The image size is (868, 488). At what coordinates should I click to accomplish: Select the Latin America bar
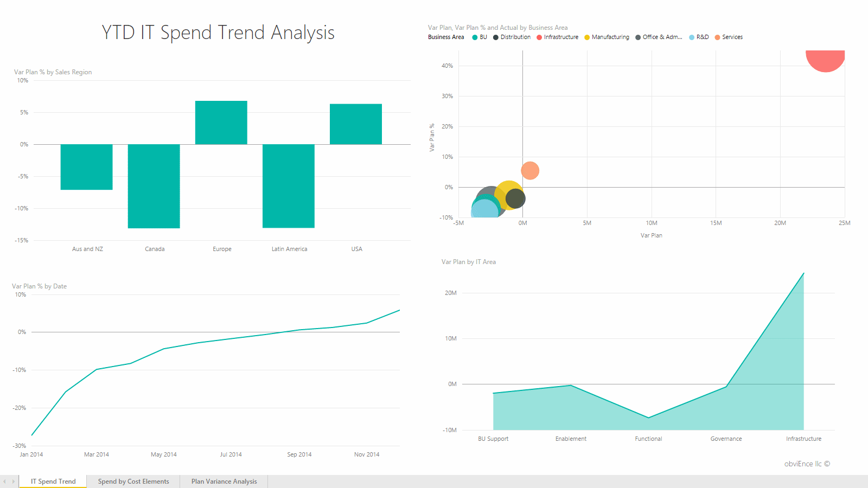(289, 186)
